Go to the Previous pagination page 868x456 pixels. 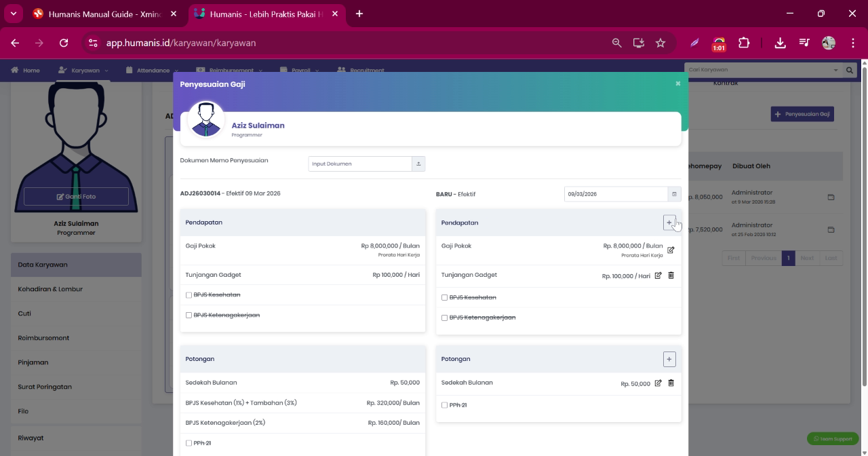coord(763,258)
